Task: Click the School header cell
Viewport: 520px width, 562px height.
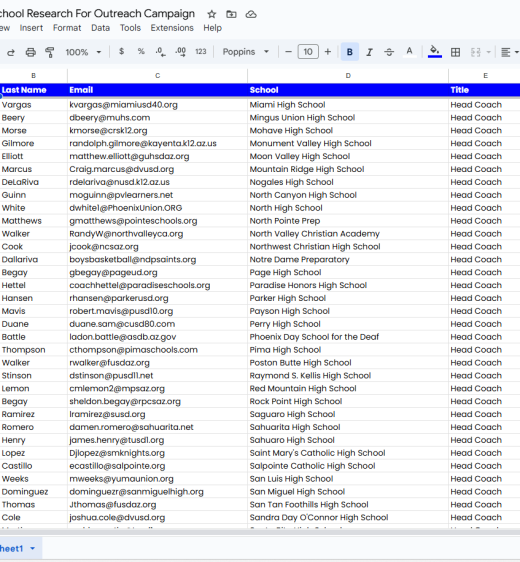Action: 348,90
